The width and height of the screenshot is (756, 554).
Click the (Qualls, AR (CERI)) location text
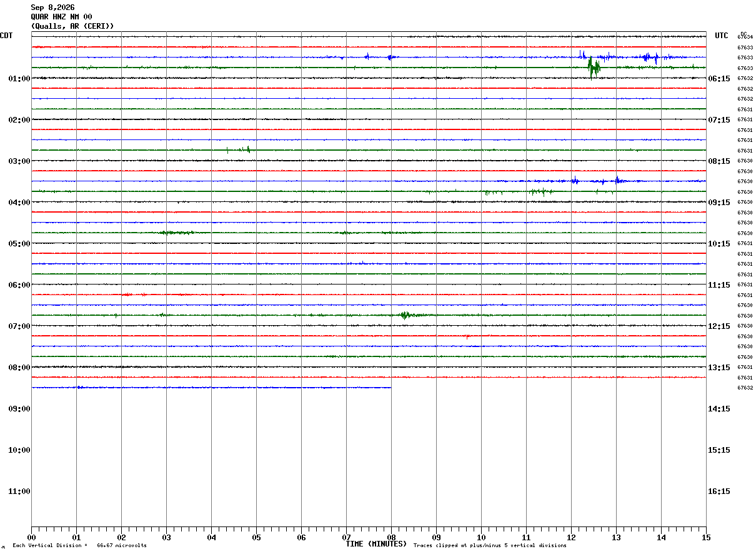[x=72, y=26]
